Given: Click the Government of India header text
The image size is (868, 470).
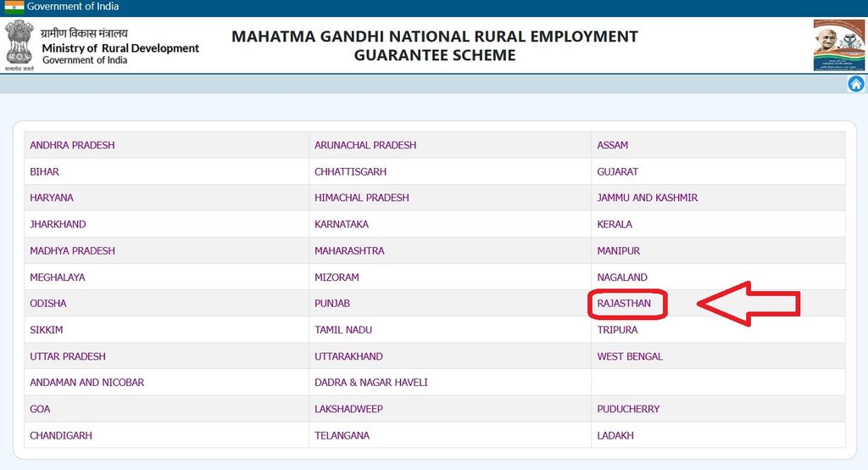Looking at the screenshot, I should coord(73,7).
